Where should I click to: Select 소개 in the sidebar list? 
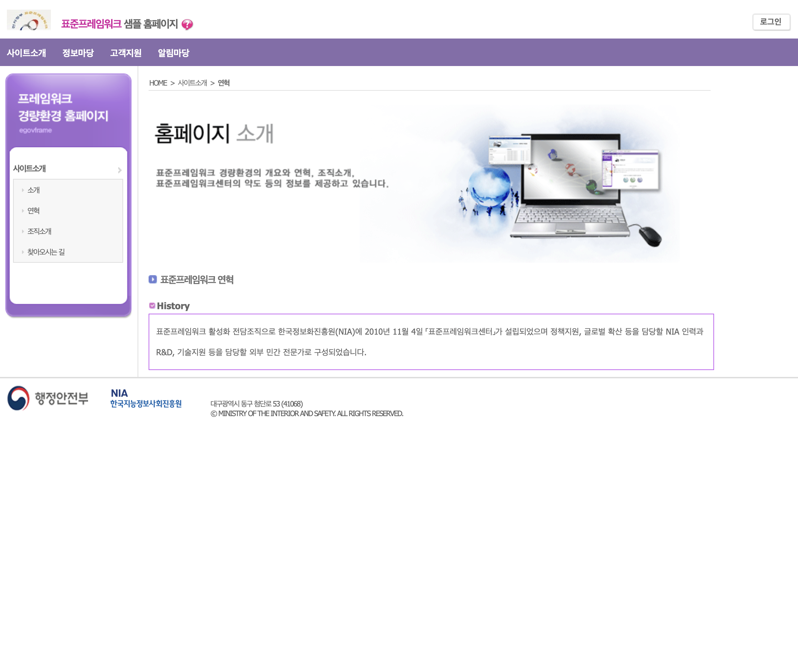[x=33, y=190]
